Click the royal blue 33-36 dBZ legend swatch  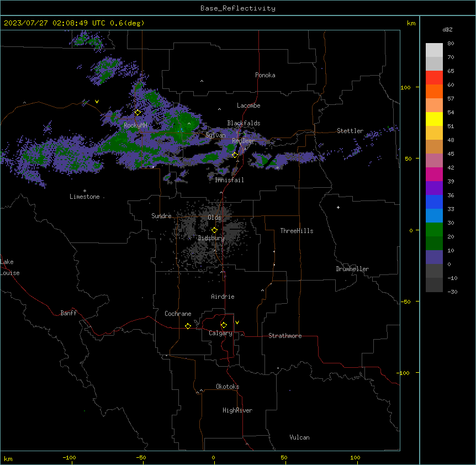(x=434, y=202)
